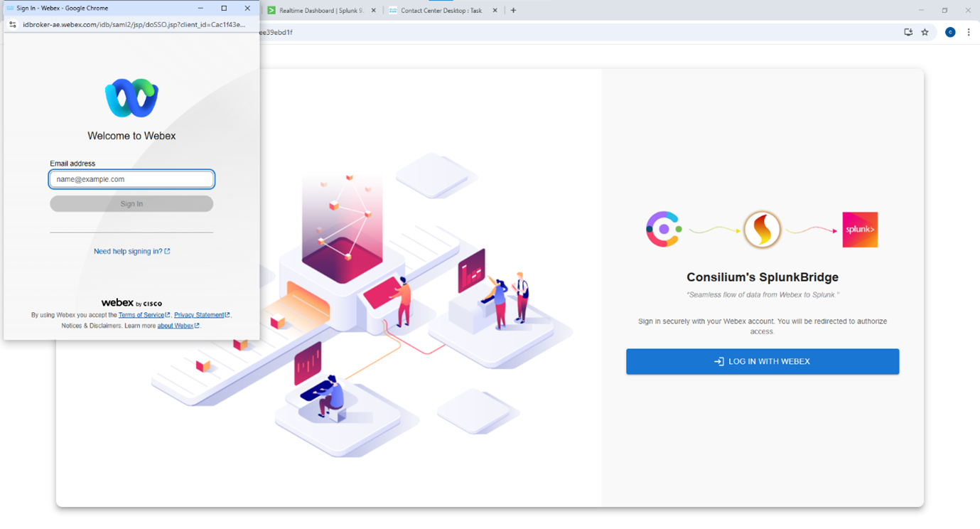Viewport: 980px width, 529px height.
Task: Click the grayed-out Sign In button
Action: 131,203
